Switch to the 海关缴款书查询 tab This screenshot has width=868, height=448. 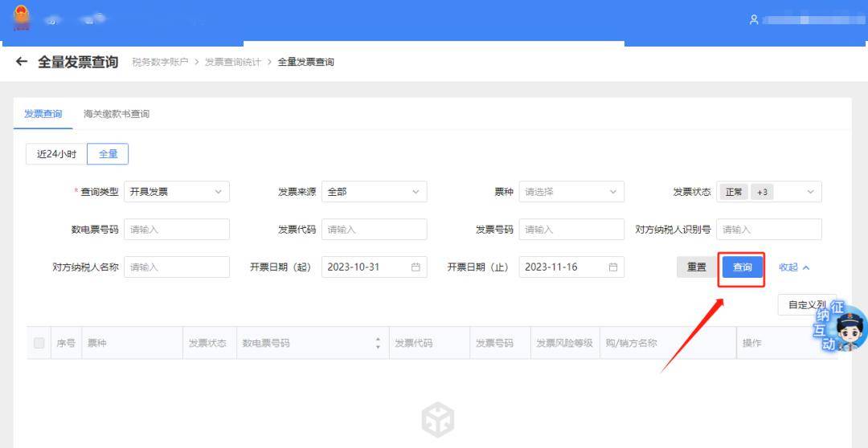pos(117,114)
